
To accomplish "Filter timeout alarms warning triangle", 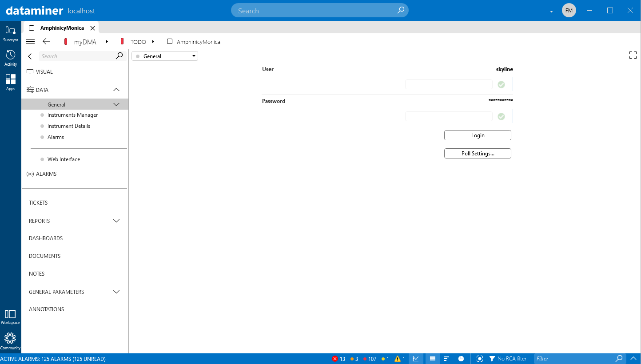I will (x=399, y=359).
